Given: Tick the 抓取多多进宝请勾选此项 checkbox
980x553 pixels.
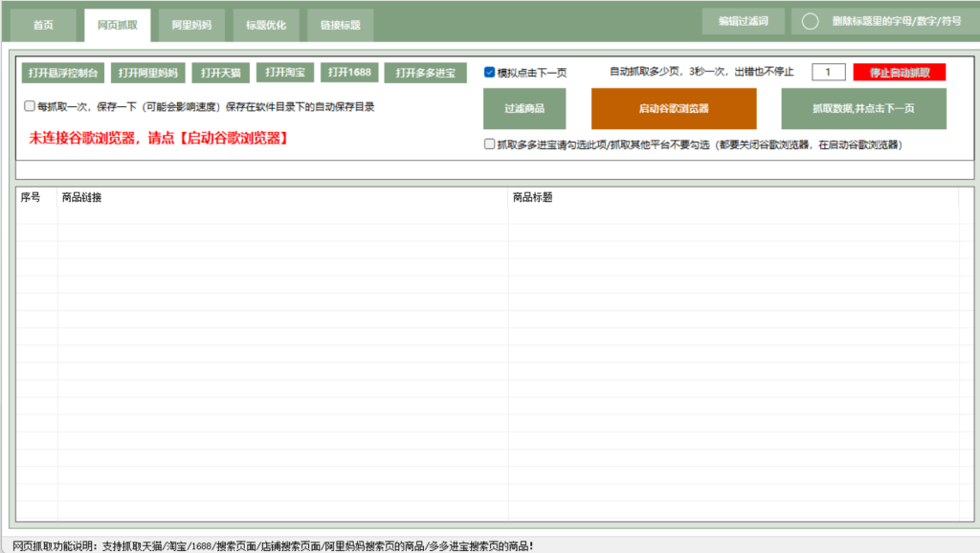Looking at the screenshot, I should [490, 144].
